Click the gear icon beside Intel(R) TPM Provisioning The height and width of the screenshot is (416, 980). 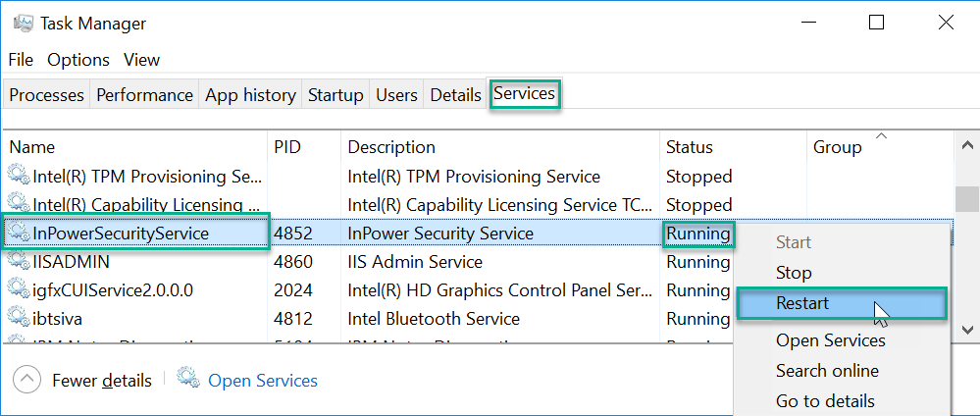(x=19, y=177)
